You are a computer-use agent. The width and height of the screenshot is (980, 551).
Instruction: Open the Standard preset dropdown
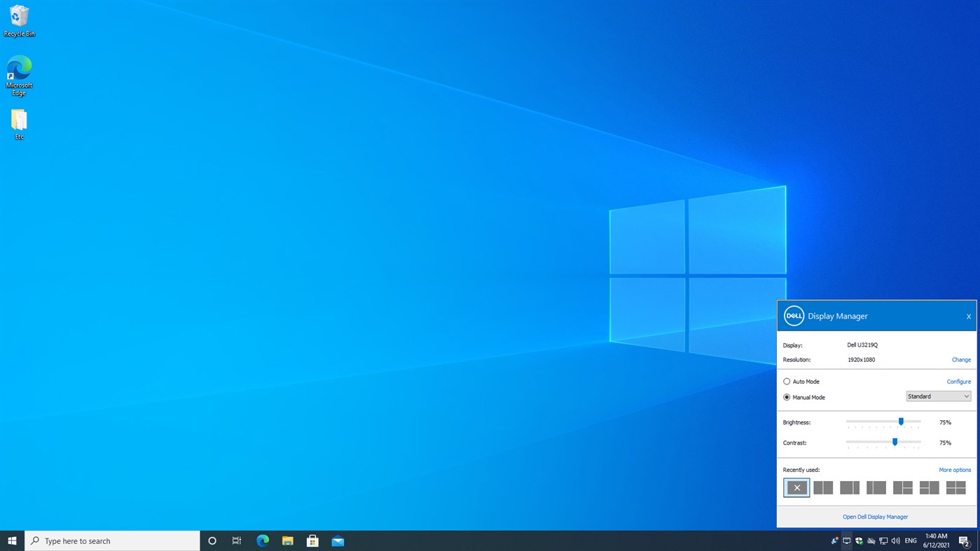(x=938, y=396)
